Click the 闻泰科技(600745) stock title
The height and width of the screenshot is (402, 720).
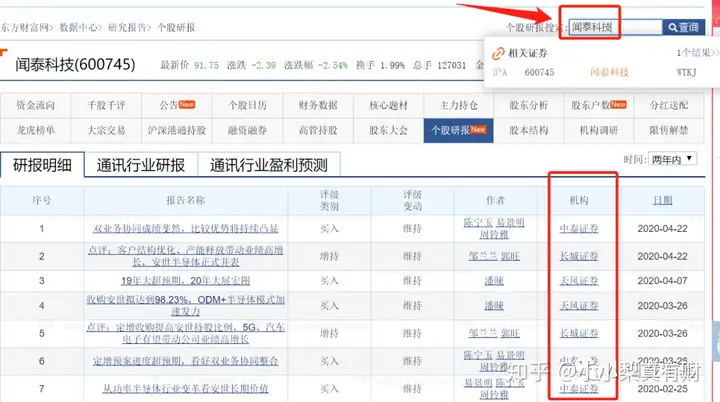(x=75, y=64)
